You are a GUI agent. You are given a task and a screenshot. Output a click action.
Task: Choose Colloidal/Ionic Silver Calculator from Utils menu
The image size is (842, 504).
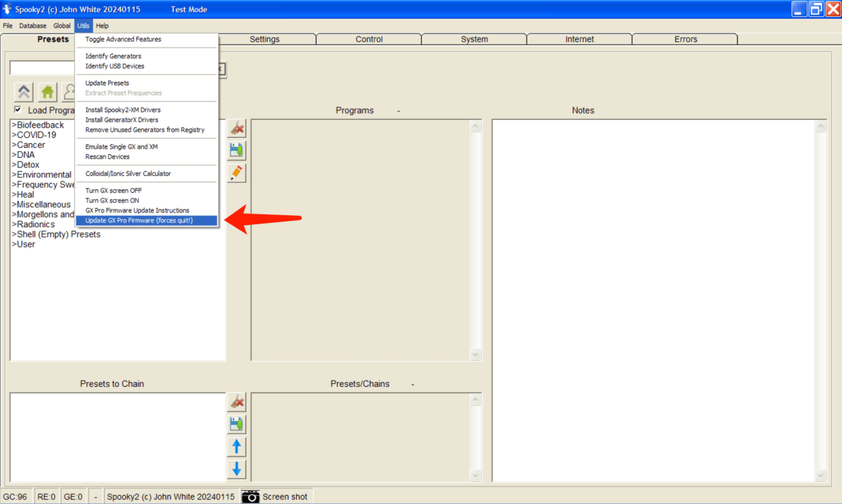click(128, 173)
